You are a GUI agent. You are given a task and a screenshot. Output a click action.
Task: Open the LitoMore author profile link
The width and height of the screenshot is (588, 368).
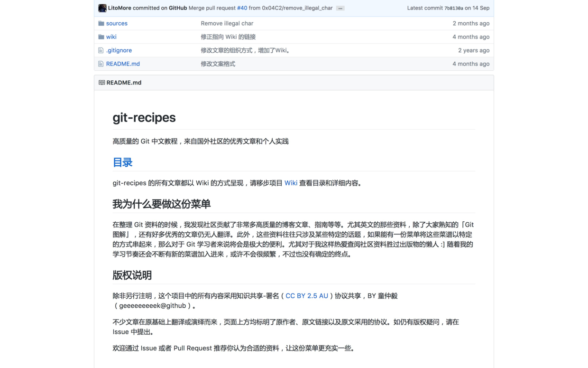[x=119, y=8]
